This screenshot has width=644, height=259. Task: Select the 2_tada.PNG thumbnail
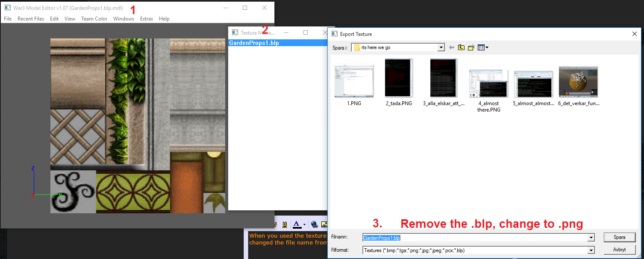click(399, 78)
